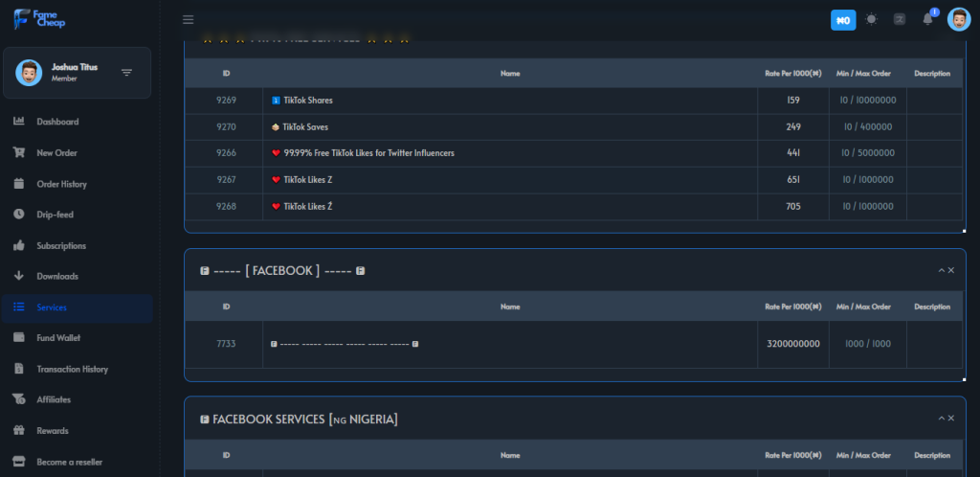Click rate 159 for TikTok Shares
This screenshot has height=477, width=980.
(x=793, y=100)
